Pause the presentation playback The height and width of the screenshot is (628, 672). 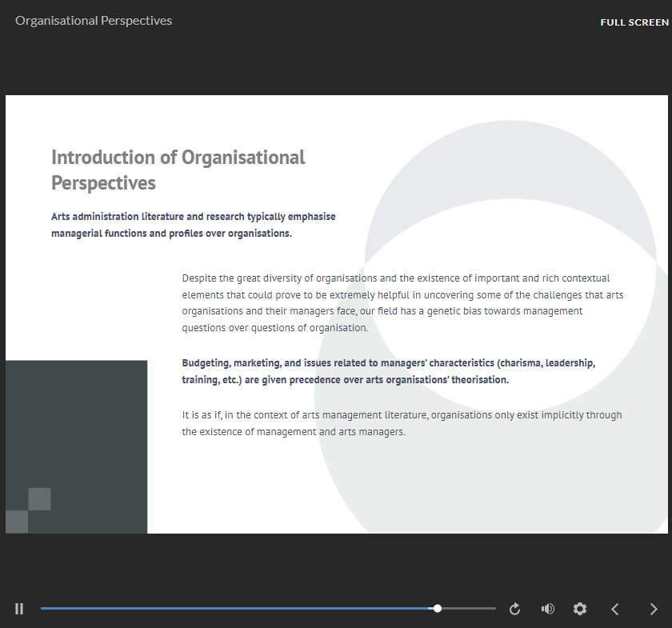tap(19, 609)
